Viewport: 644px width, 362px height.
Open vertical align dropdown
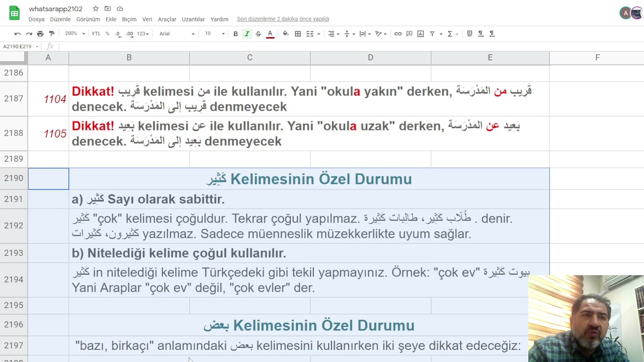[x=350, y=34]
